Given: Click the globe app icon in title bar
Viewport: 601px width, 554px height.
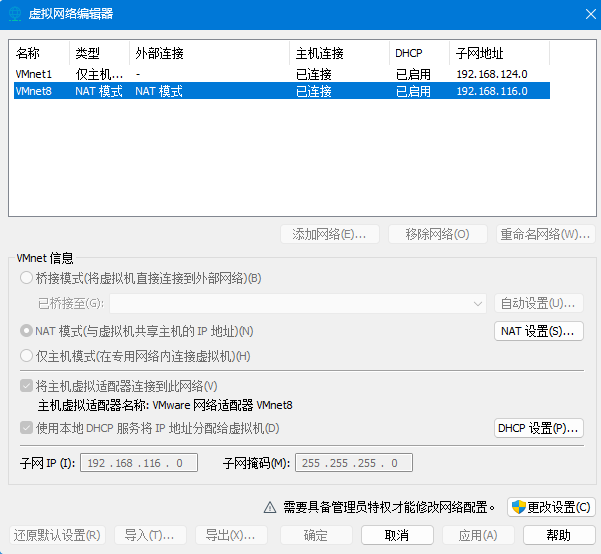Looking at the screenshot, I should pyautogui.click(x=15, y=14).
